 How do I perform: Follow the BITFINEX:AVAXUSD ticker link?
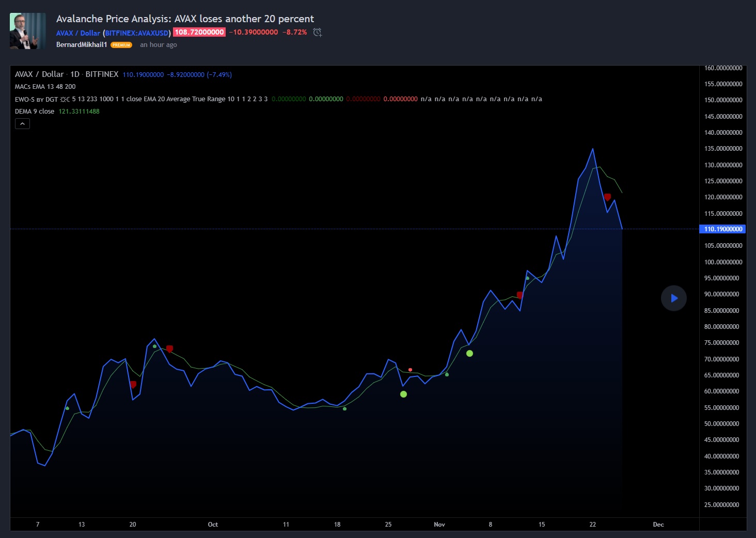click(x=137, y=33)
